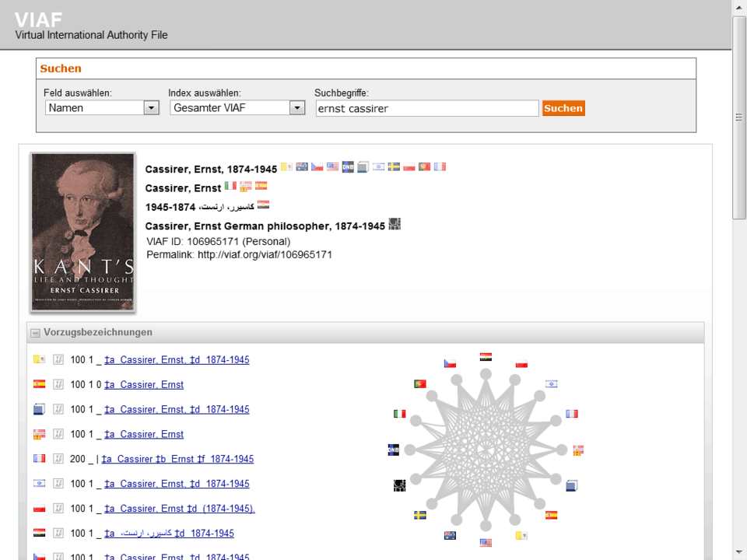Click the Italian flag beside 'Cassirer, Ernst' heading
Screen dimensions: 747x560
(230, 186)
